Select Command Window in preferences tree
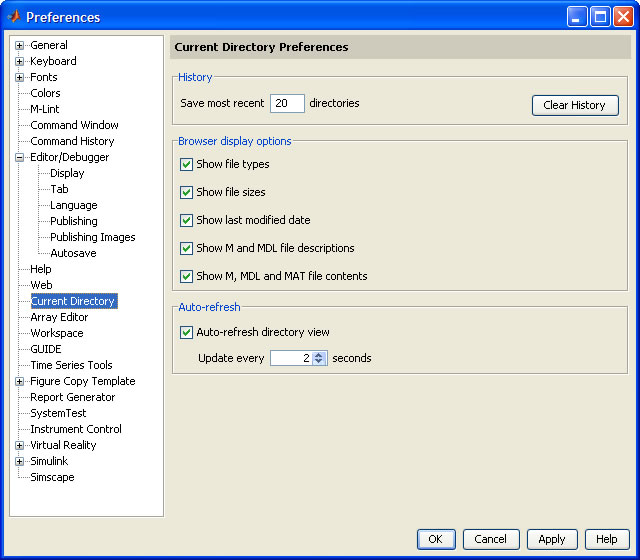Image resolution: width=640 pixels, height=560 pixels. (74, 125)
